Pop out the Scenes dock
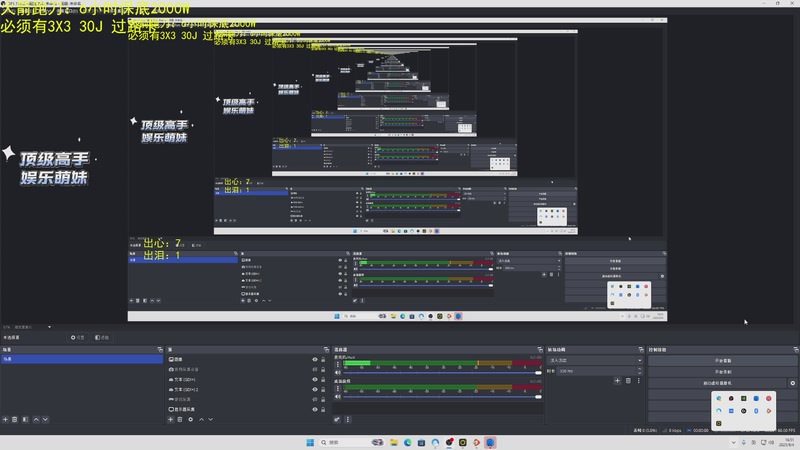800x450 pixels. pos(160,349)
